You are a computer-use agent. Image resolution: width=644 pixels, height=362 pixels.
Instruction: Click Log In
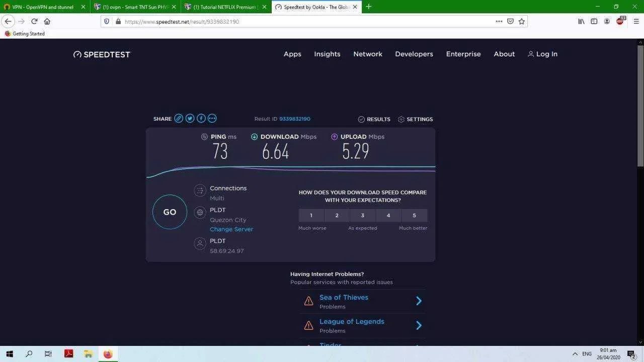(x=542, y=54)
